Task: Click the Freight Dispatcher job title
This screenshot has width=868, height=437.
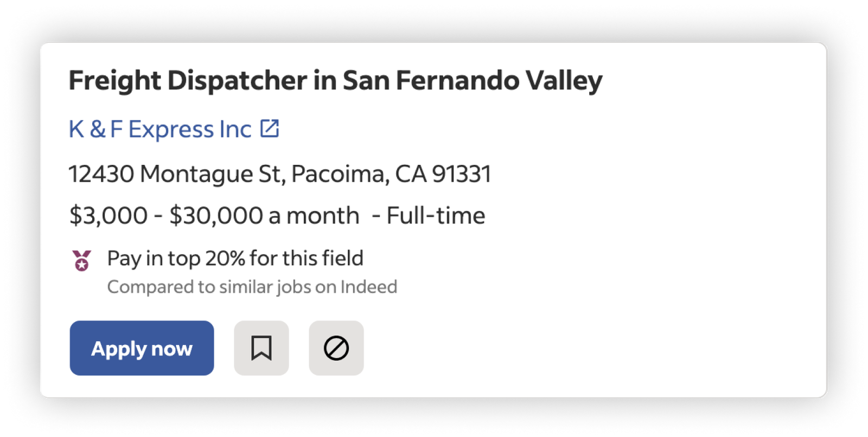Action: coord(335,80)
